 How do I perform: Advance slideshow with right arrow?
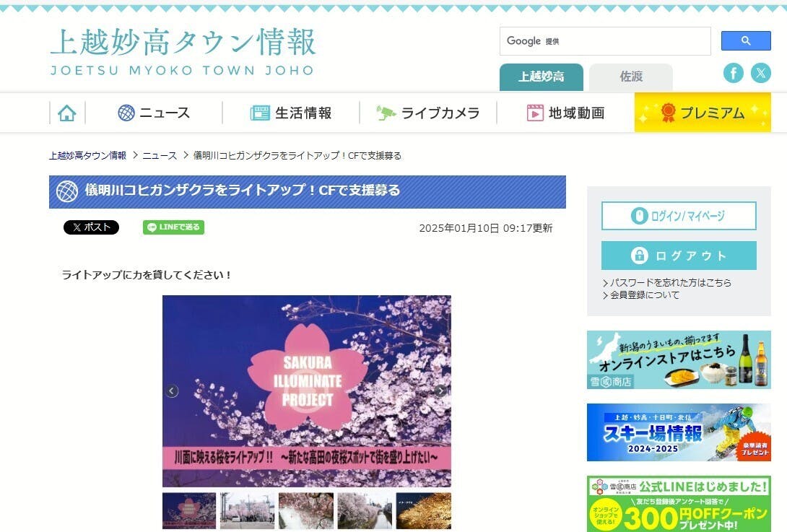[440, 391]
